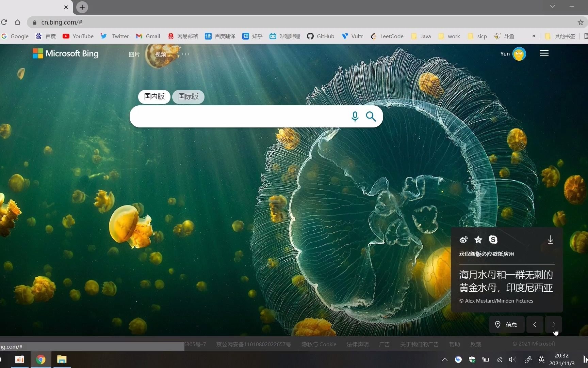Open Gmail bookmark
The image size is (588, 368).
click(x=148, y=36)
